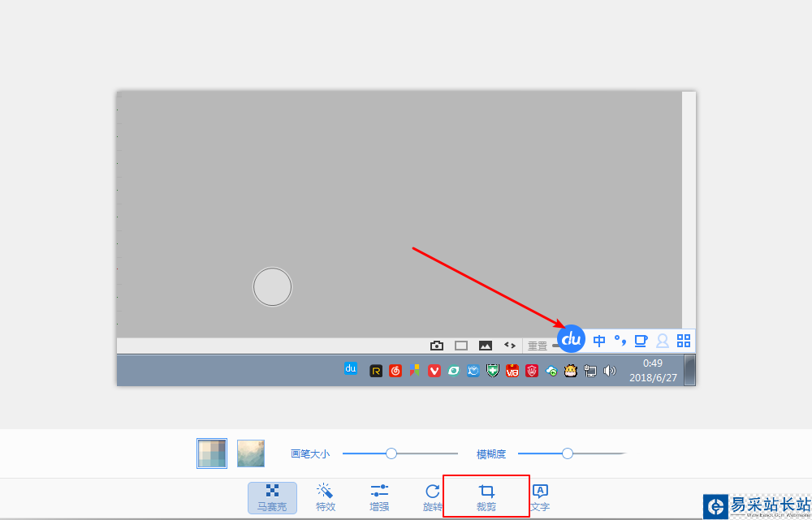Select the 旋转 rotate tool

tap(433, 498)
